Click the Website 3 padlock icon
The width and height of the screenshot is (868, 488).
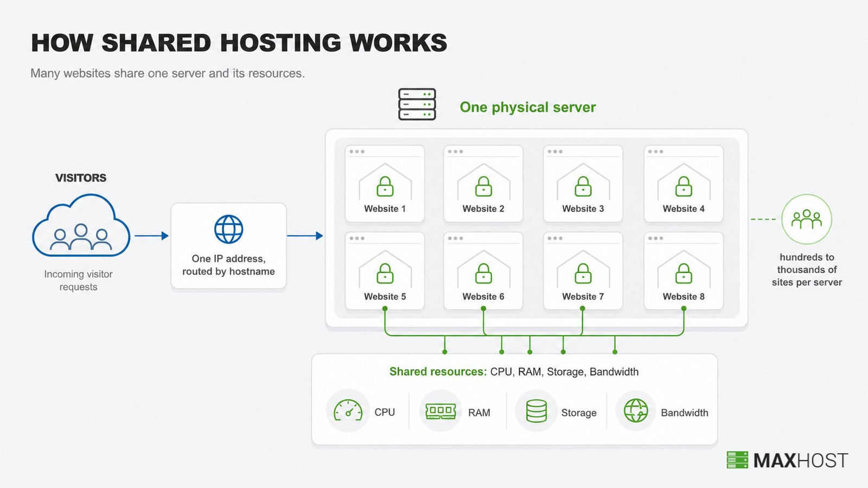pyautogui.click(x=583, y=187)
